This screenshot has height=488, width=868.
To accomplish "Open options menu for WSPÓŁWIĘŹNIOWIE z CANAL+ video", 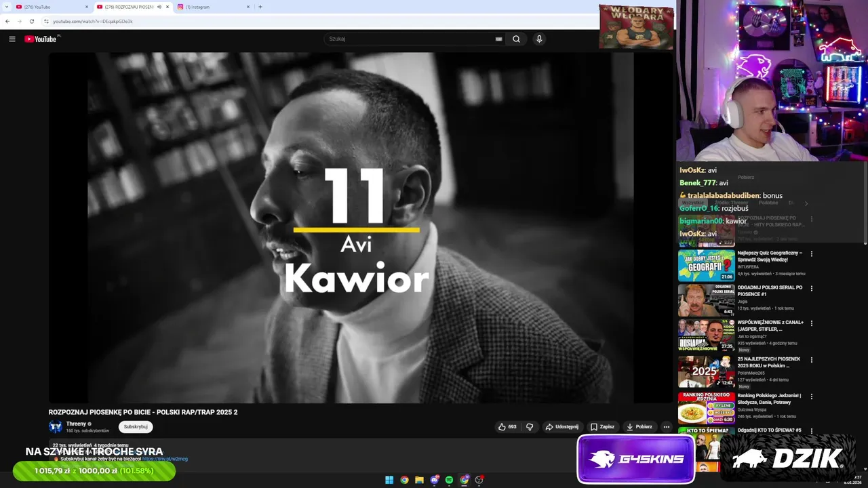I will (812, 323).
